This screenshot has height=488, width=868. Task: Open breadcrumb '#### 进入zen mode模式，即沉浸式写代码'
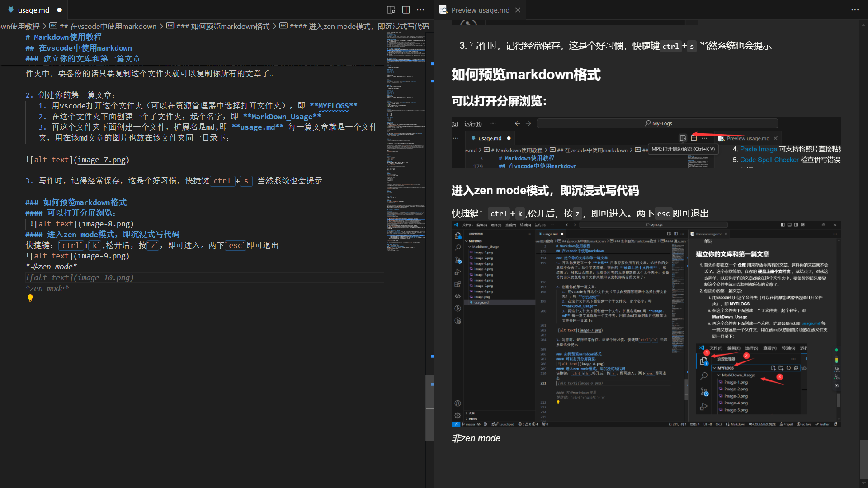coord(359,26)
